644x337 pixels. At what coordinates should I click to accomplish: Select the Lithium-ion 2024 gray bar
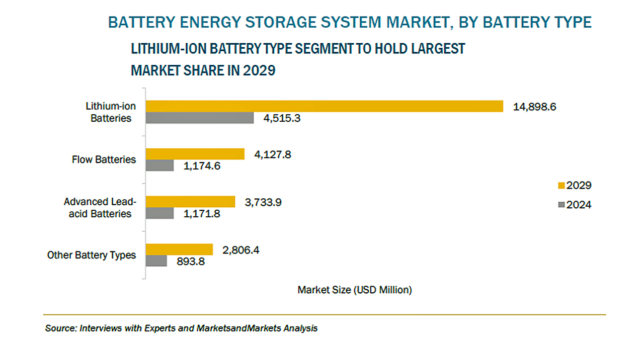coord(200,118)
